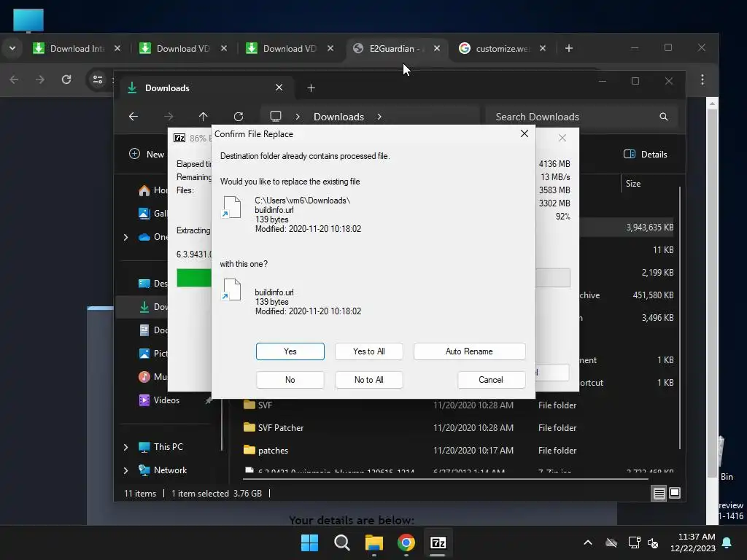Expand chevron after Downloads in address bar
747x560 pixels.
[x=379, y=117]
